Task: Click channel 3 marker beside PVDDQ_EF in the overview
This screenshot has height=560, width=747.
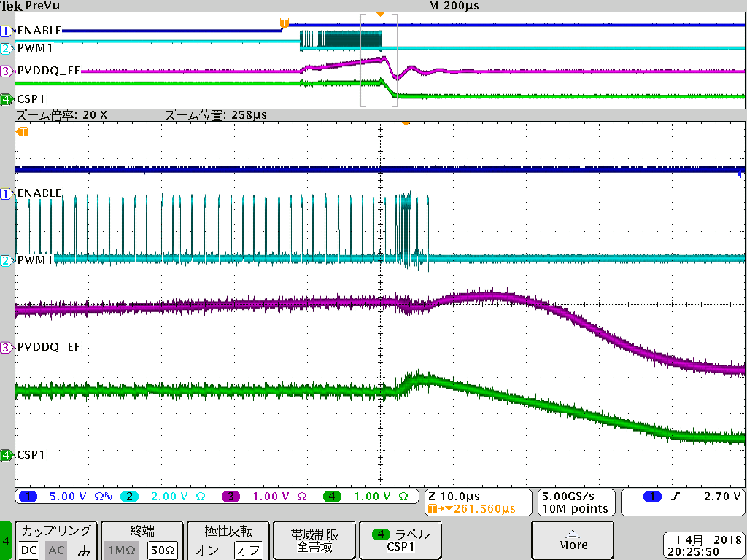Action: click(x=6, y=71)
